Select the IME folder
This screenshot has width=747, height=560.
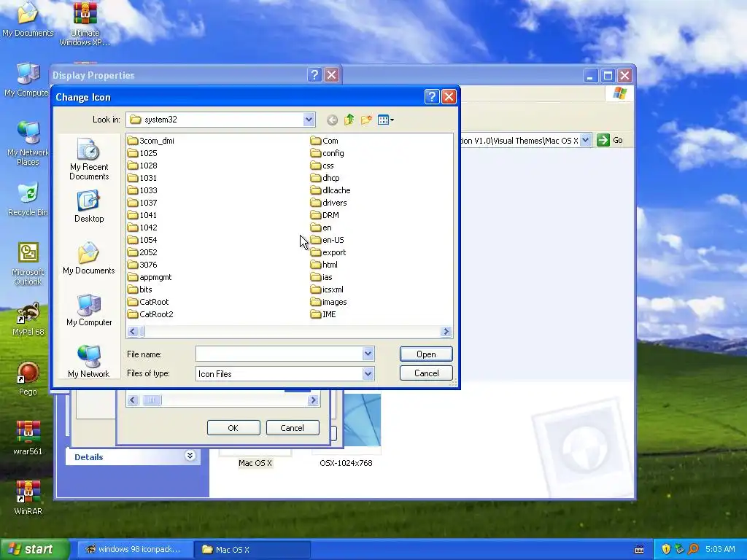coord(323,314)
